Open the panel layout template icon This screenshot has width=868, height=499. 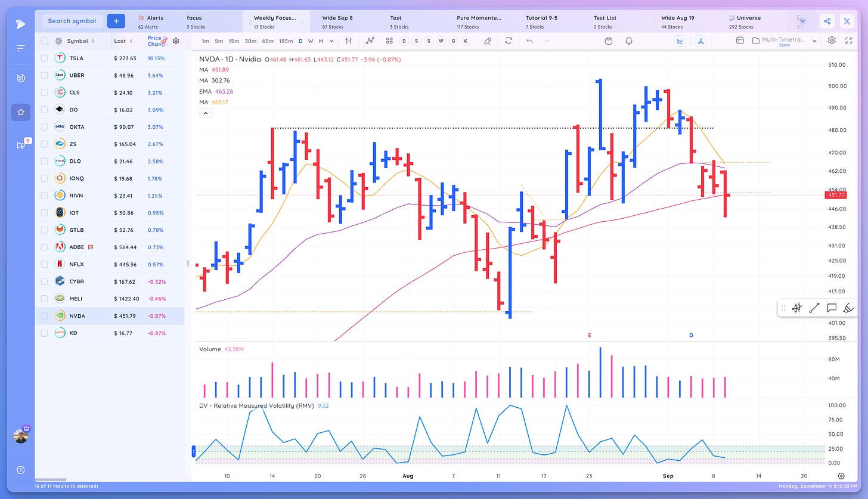740,41
